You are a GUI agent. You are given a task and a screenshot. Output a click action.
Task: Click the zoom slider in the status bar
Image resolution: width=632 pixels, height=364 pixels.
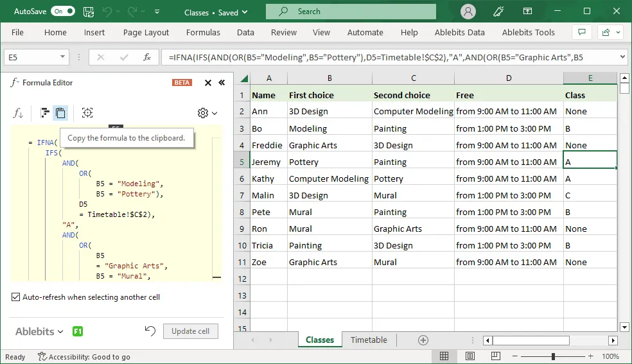coord(553,356)
